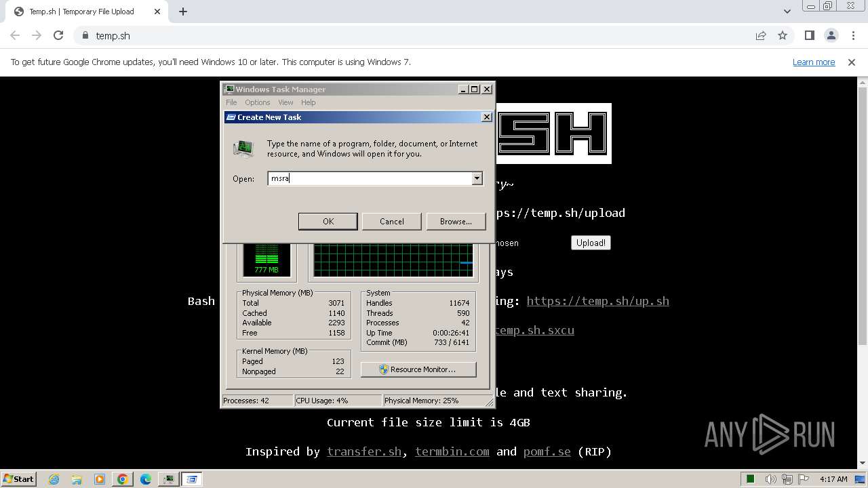This screenshot has height=488, width=868.
Task: Open the network tray icon
Action: coord(787,479)
